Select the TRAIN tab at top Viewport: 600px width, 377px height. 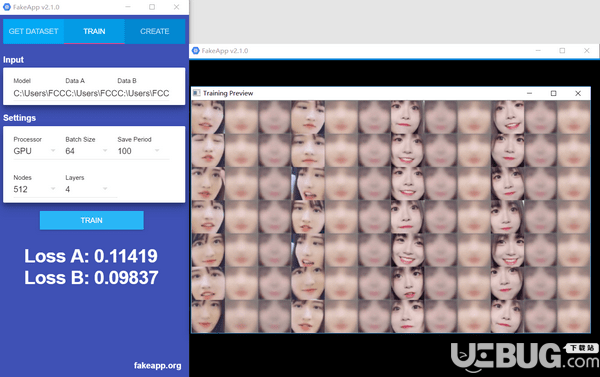94,31
